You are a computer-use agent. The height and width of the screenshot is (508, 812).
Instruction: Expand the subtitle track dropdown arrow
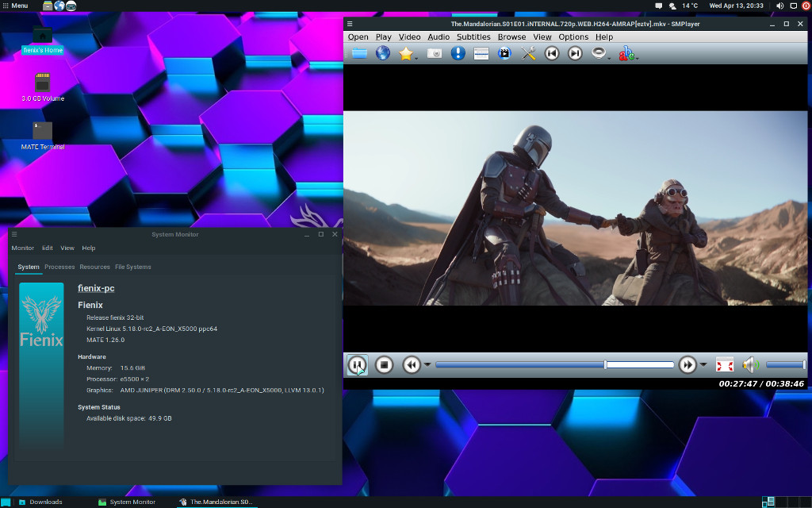(637, 59)
